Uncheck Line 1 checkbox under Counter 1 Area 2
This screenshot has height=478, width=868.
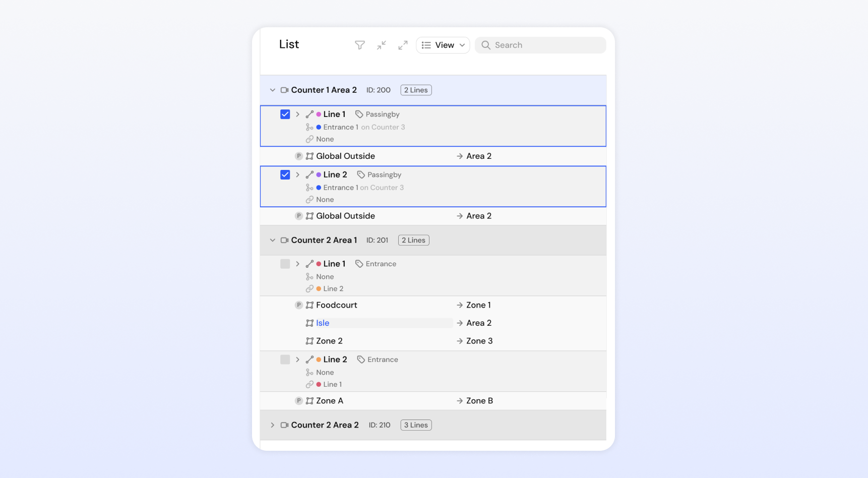tap(285, 114)
